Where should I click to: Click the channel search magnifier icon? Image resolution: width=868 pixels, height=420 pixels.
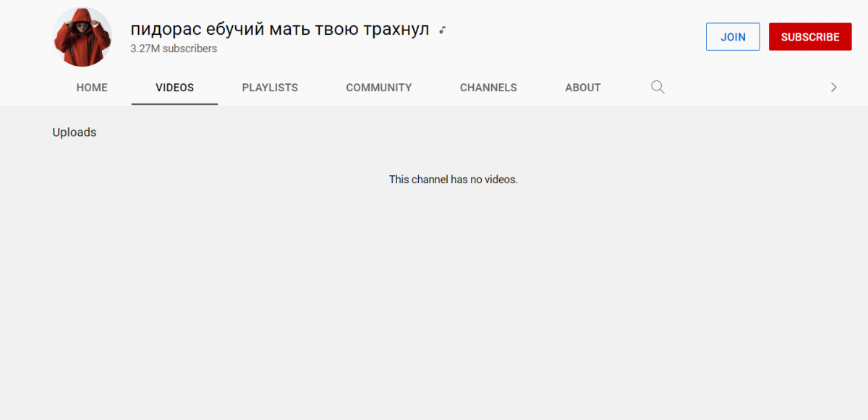click(658, 88)
